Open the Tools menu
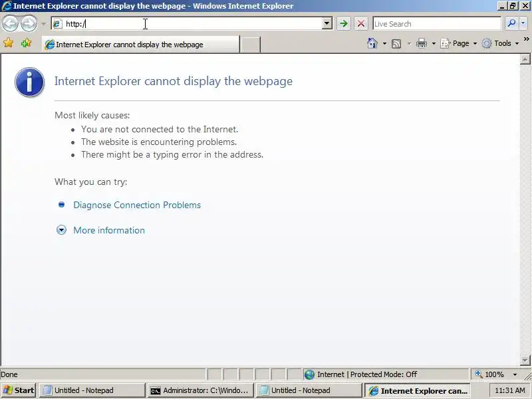This screenshot has width=532, height=399. tap(501, 43)
